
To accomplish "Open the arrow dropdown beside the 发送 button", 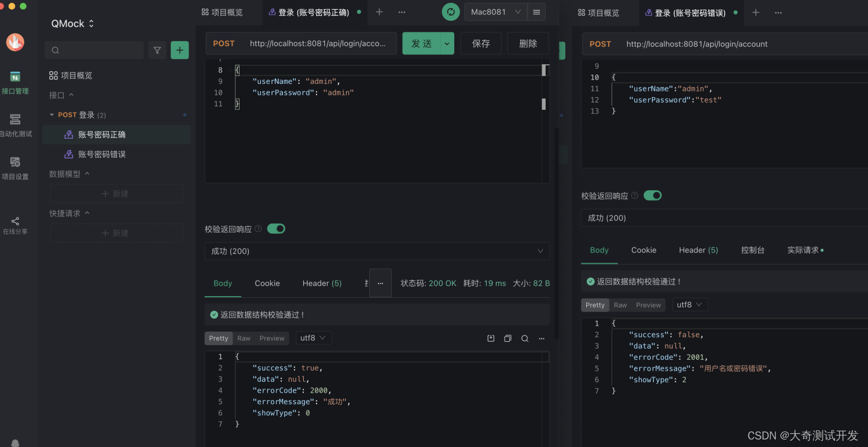I will [x=447, y=43].
